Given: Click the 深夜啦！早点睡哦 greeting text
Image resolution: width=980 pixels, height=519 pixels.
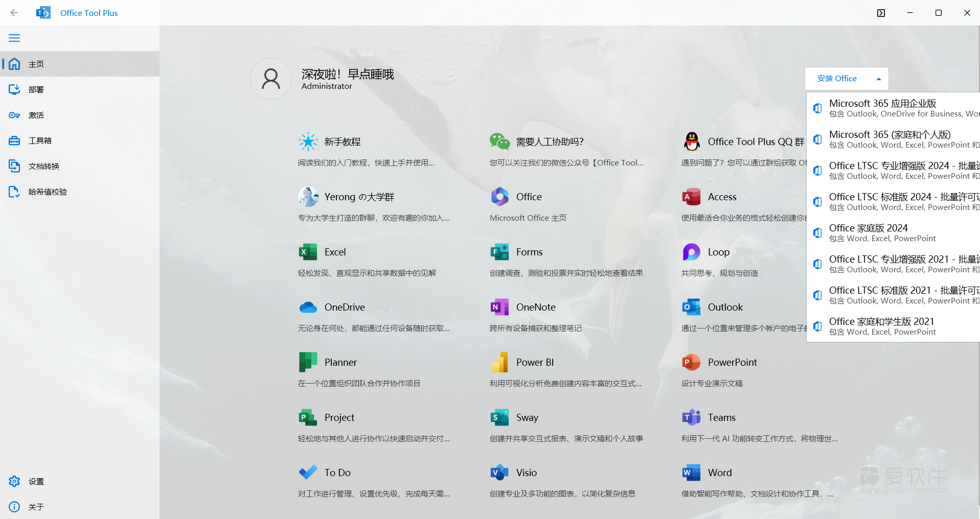Looking at the screenshot, I should [348, 74].
